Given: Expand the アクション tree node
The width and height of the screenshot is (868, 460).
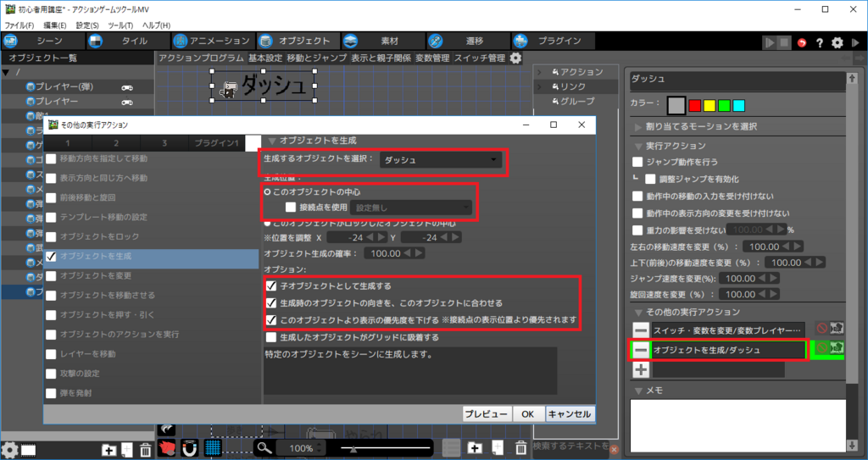Looking at the screenshot, I should point(540,72).
